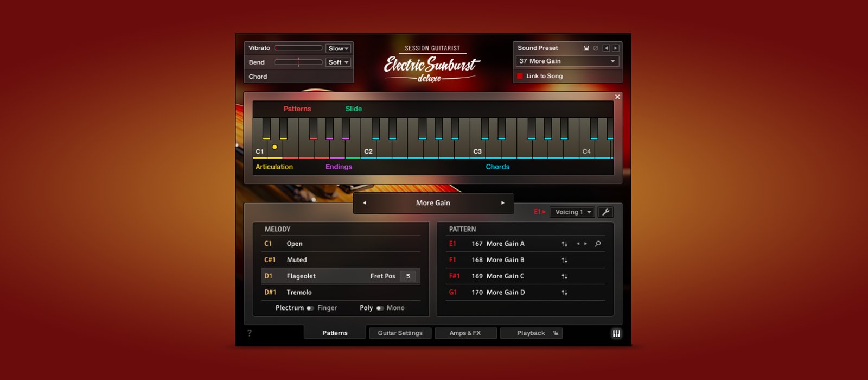
Task: Open the Amps & FX tab
Action: pos(465,333)
